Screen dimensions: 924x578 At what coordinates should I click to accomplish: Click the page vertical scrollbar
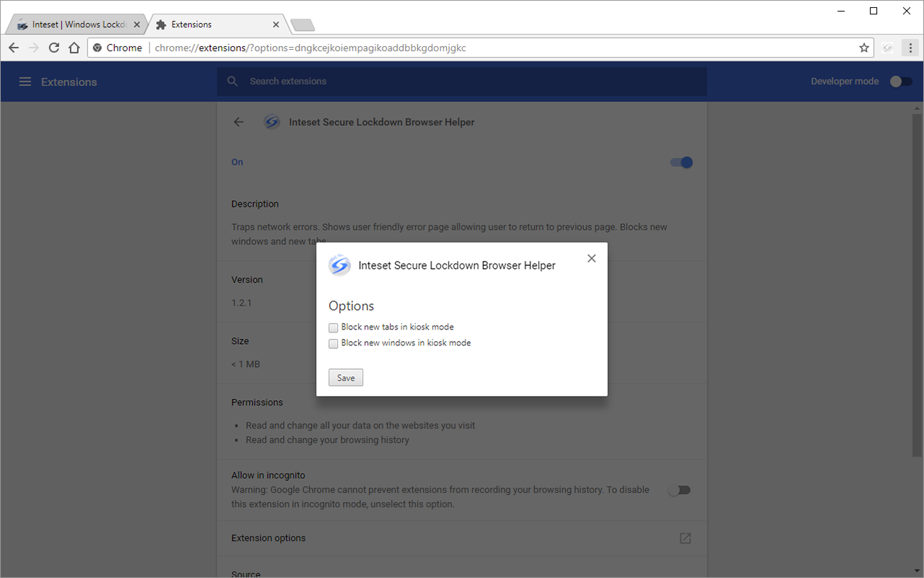point(918,285)
